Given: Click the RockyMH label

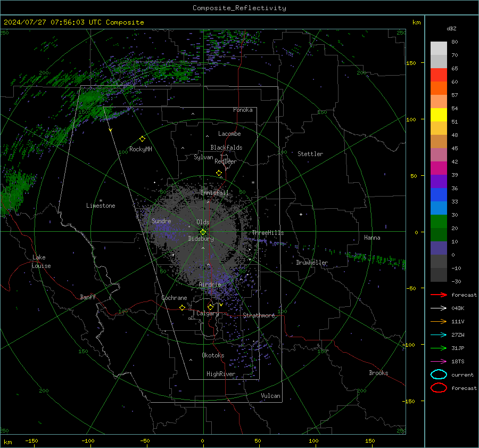Looking at the screenshot, I should tap(141, 149).
